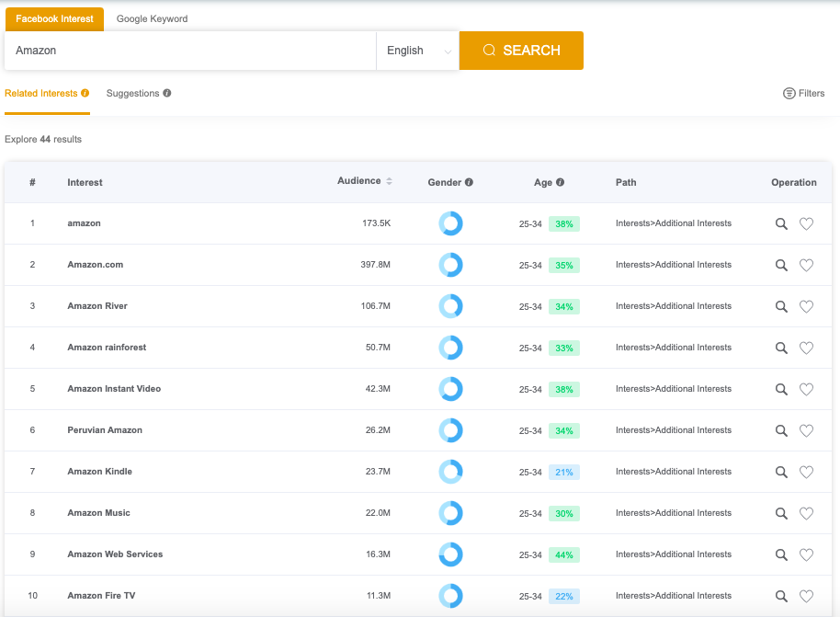Image resolution: width=840 pixels, height=617 pixels.
Task: Click the Amazon Music interest name
Action: [98, 513]
